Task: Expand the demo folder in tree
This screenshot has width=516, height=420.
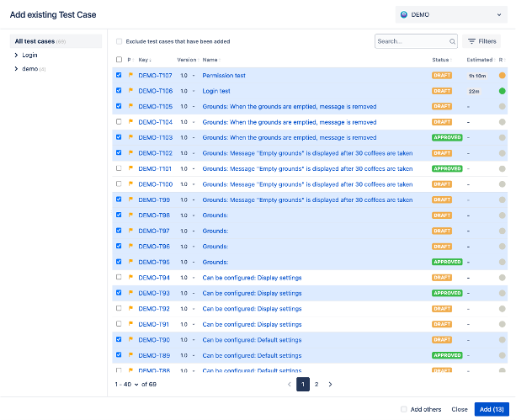Action: click(x=17, y=68)
